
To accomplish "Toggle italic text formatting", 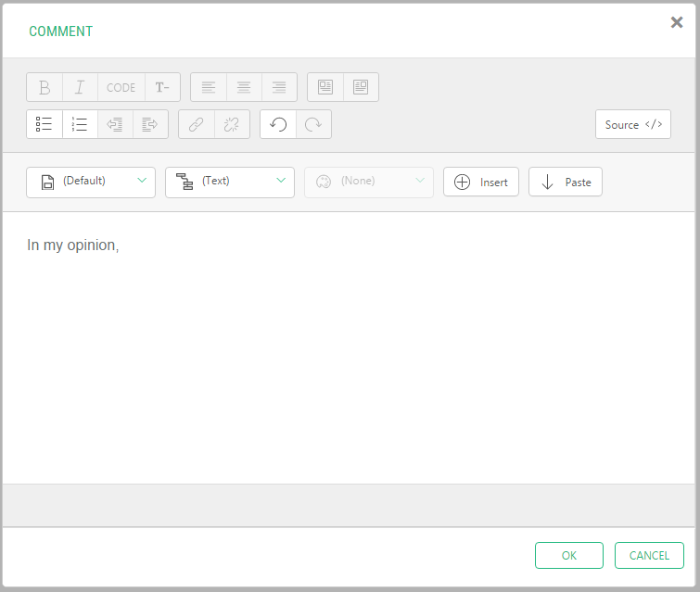I will (x=80, y=87).
